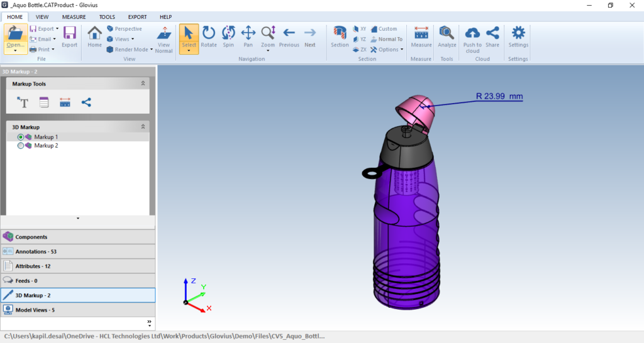Select the Markup 2 list entry
This screenshot has height=343, width=644.
click(45, 146)
